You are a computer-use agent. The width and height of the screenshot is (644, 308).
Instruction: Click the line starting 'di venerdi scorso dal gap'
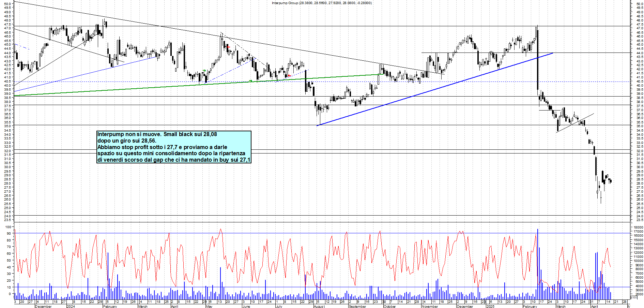click(174, 160)
